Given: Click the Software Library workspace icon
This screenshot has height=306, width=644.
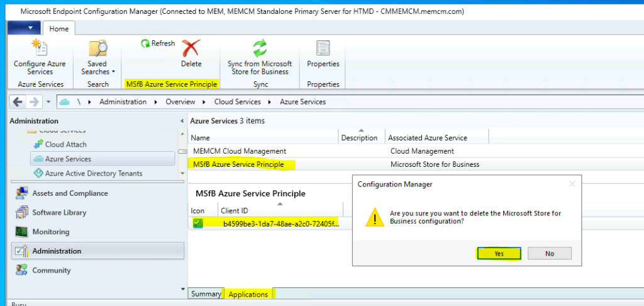Looking at the screenshot, I should click(21, 213).
